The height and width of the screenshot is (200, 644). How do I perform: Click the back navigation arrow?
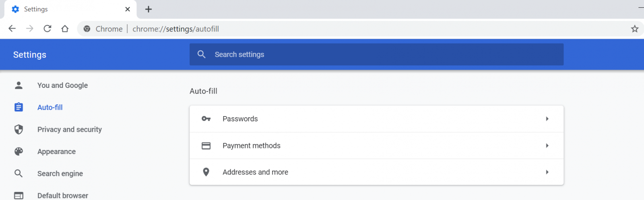[12, 29]
